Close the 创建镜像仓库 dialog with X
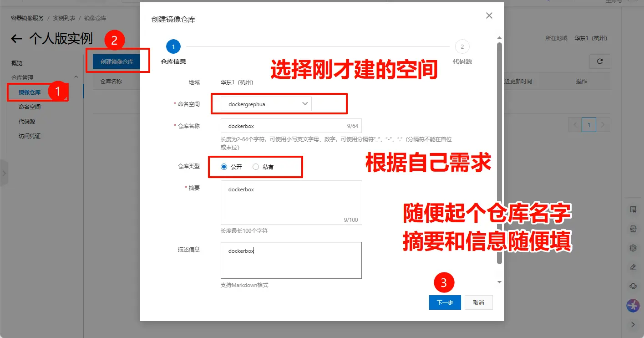The image size is (644, 338). click(x=489, y=15)
